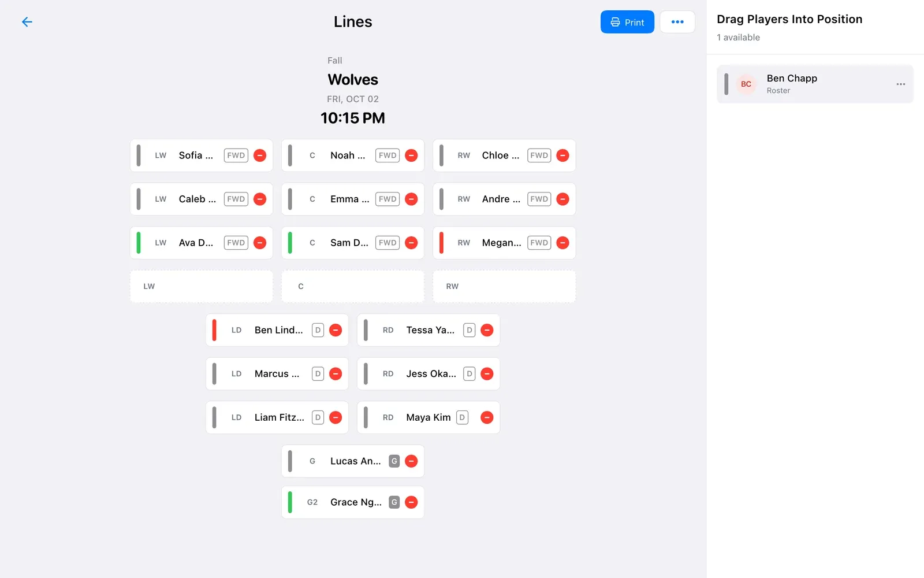Click the G badge on Grace Ng's card
This screenshot has width=924, height=578.
pos(394,502)
